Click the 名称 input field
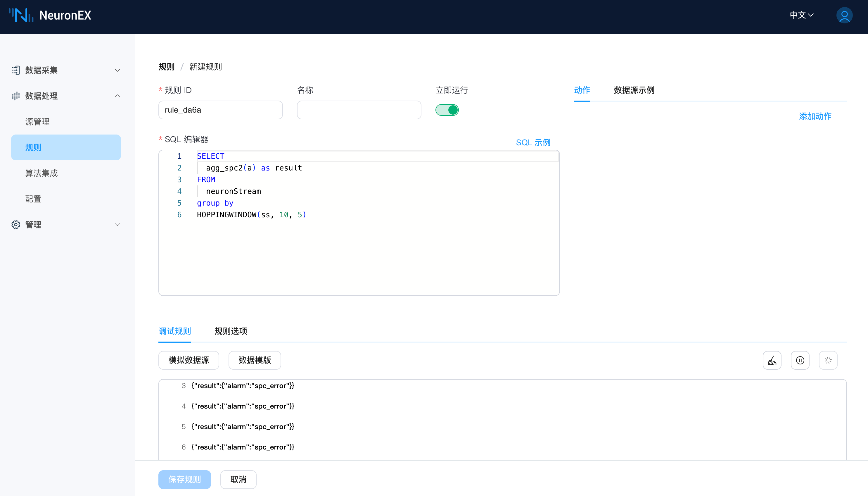The image size is (868, 496). [359, 110]
